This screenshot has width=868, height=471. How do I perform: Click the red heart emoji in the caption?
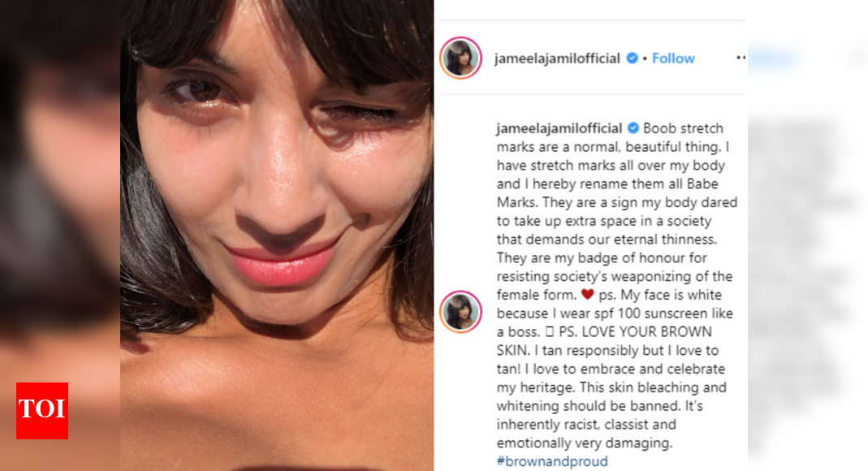587,295
